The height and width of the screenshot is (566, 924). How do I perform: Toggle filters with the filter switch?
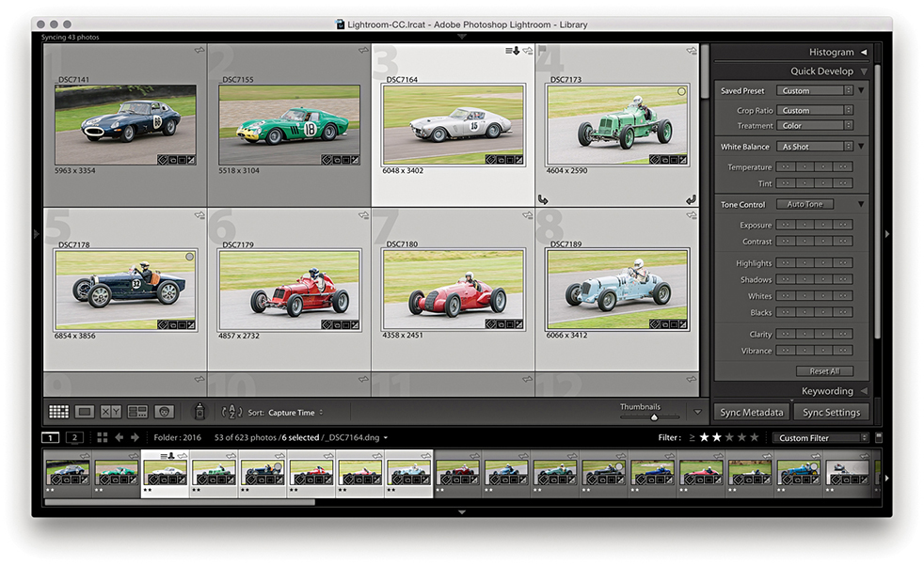(x=879, y=437)
